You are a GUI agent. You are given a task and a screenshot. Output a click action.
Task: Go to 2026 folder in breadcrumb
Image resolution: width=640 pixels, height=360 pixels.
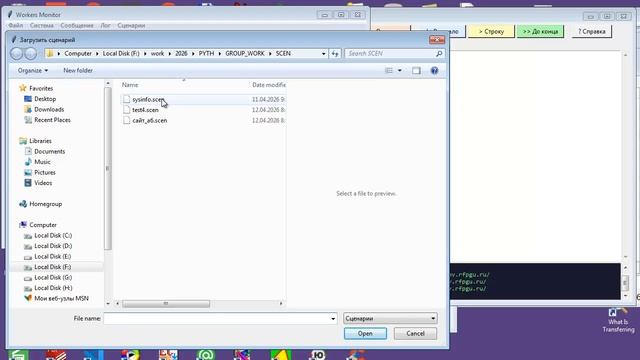tap(181, 53)
